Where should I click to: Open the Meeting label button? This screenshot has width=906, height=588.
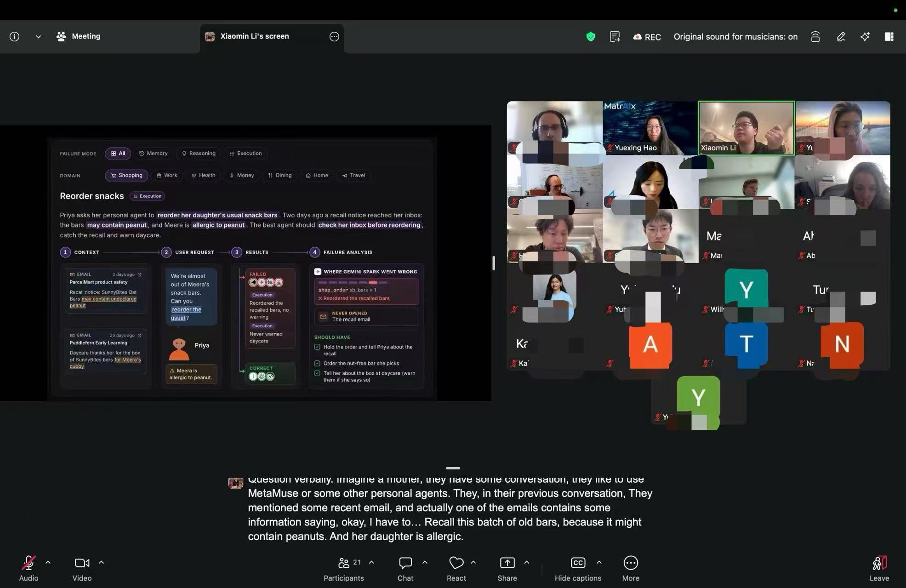click(78, 36)
